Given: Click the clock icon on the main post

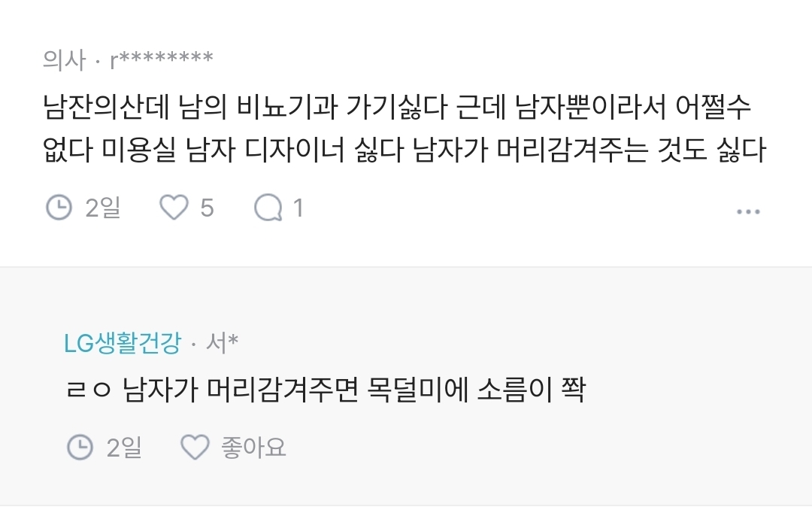Looking at the screenshot, I should point(59,207).
